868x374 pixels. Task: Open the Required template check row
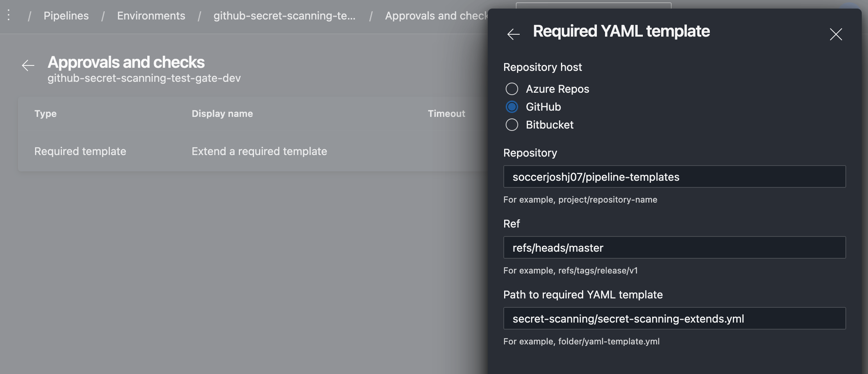point(80,151)
